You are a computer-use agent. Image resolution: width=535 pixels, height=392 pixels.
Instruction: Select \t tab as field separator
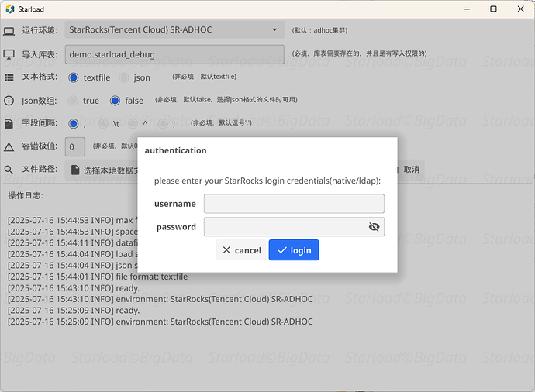(x=103, y=123)
